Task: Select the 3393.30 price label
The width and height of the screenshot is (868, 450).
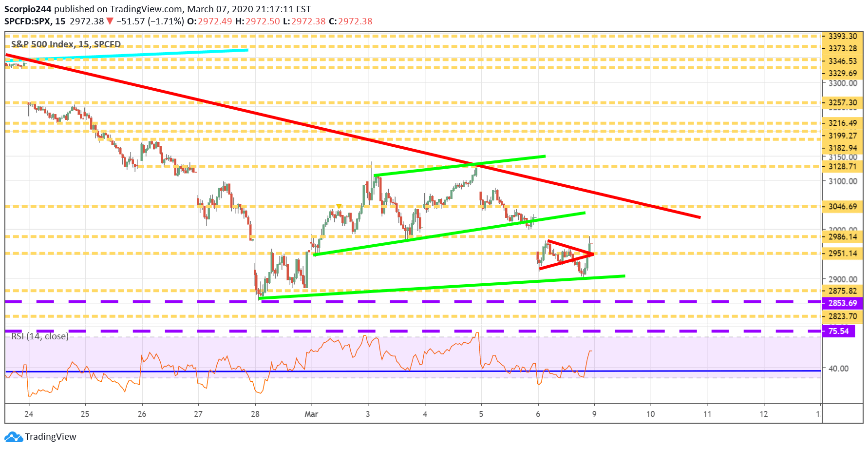Action: 843,36
